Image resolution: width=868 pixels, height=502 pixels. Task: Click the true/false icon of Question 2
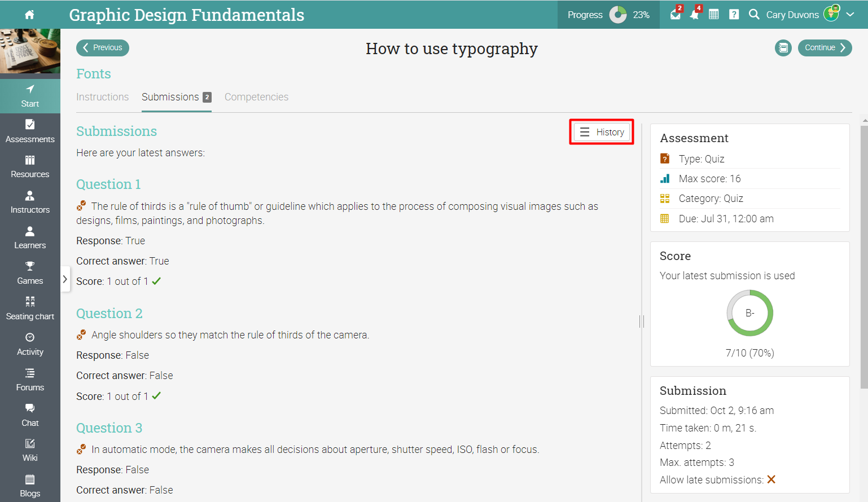pyautogui.click(x=81, y=334)
